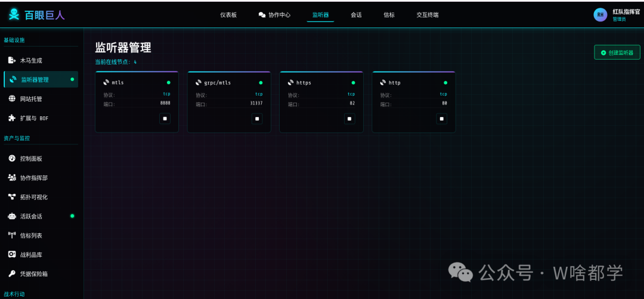Click the 资产与监控 section header
The width and height of the screenshot is (644, 299).
pos(17,138)
